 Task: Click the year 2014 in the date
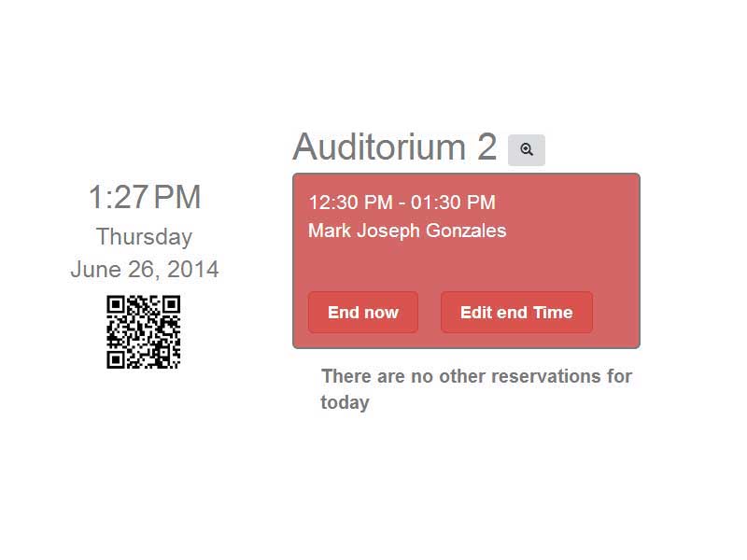pyautogui.click(x=193, y=270)
